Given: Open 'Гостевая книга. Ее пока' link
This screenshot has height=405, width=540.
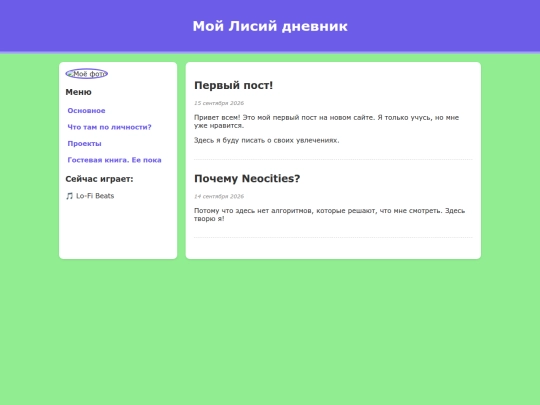Looking at the screenshot, I should point(114,160).
